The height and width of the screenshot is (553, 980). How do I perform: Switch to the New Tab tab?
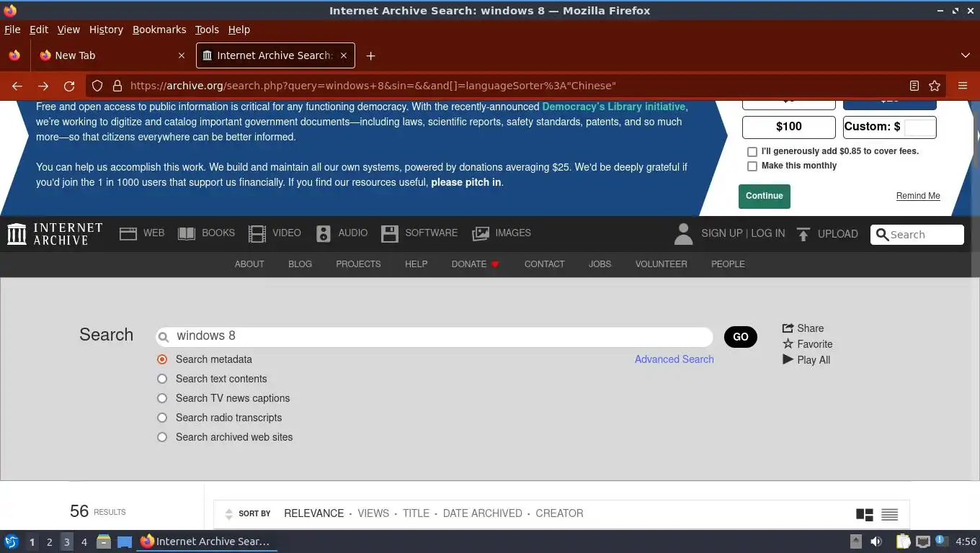click(112, 55)
